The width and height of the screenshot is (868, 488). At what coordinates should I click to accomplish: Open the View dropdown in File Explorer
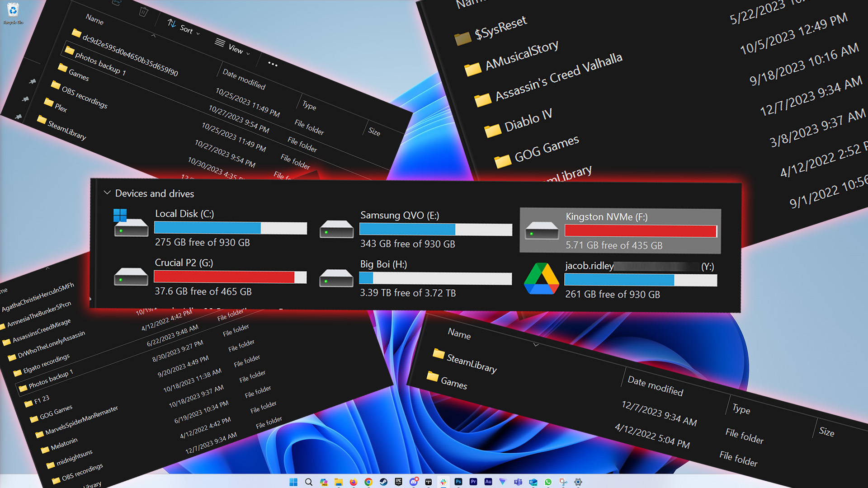pyautogui.click(x=235, y=50)
